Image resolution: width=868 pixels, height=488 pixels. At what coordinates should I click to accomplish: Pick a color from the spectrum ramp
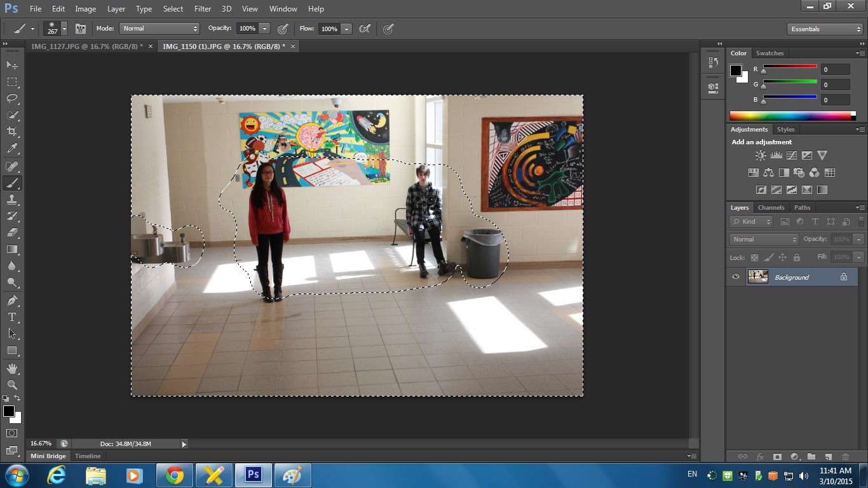792,116
